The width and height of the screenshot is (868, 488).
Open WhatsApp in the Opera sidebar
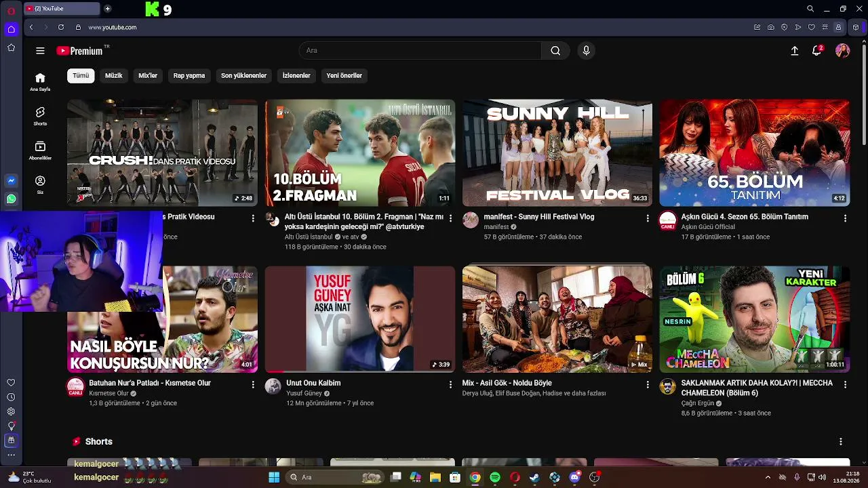(11, 199)
